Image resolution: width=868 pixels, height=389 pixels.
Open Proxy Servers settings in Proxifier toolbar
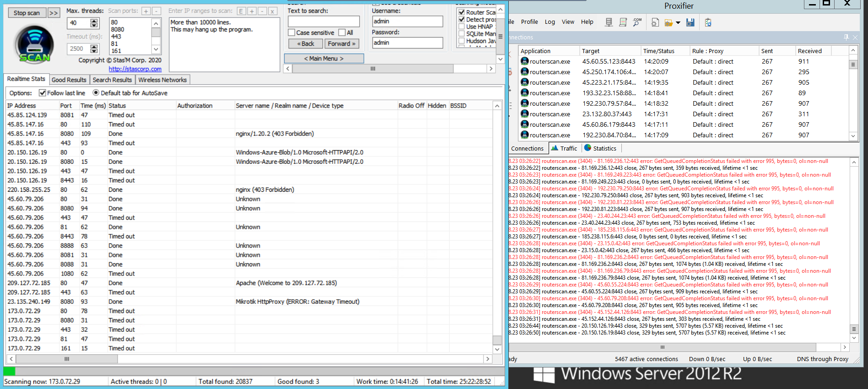[609, 22]
